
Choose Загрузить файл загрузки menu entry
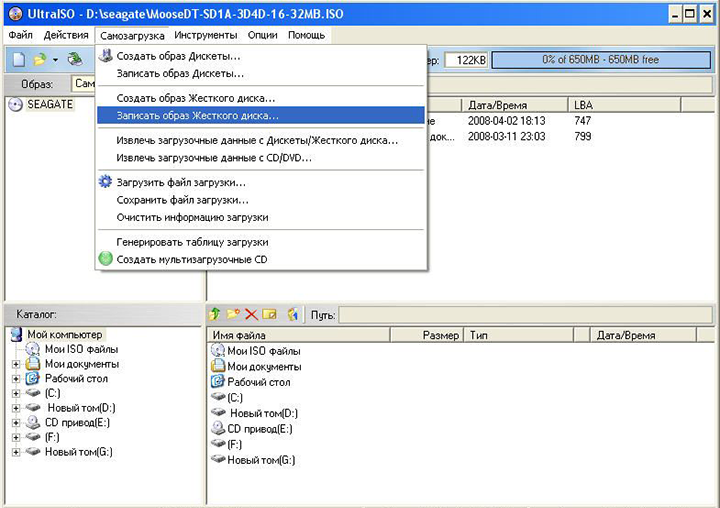click(x=261, y=182)
